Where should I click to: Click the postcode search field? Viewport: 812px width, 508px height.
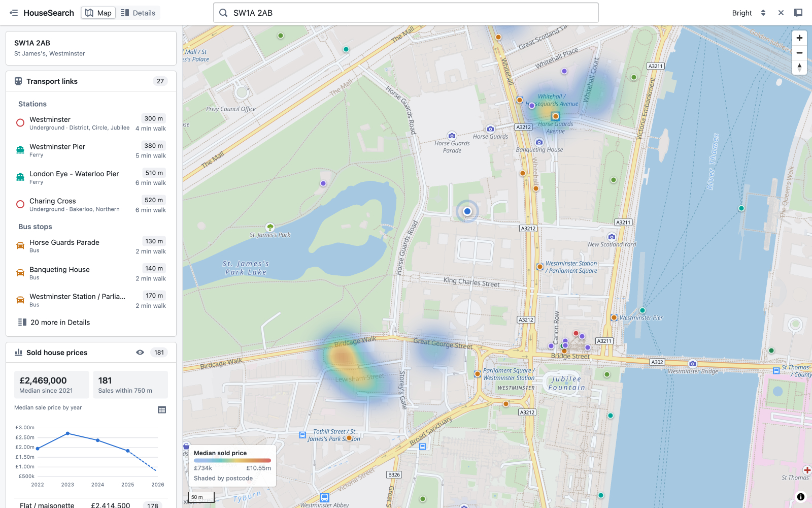(x=406, y=13)
